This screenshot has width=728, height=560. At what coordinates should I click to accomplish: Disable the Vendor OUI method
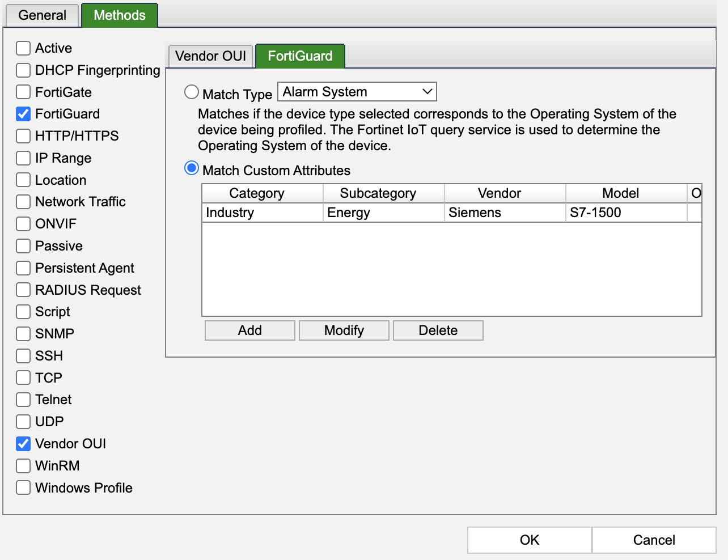23,444
